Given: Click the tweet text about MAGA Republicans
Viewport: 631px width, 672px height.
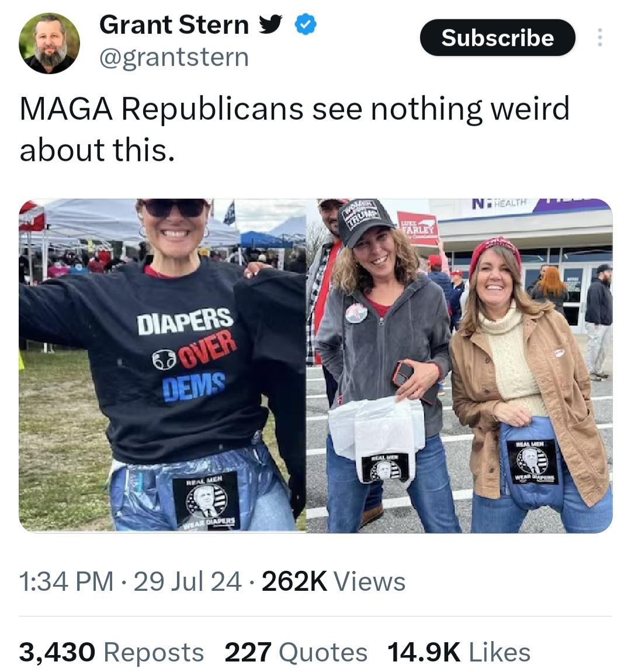Looking at the screenshot, I should click(294, 129).
